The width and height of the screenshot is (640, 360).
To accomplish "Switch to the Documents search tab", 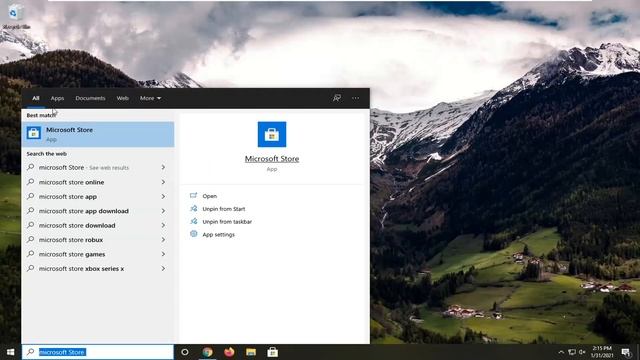I will click(x=90, y=98).
